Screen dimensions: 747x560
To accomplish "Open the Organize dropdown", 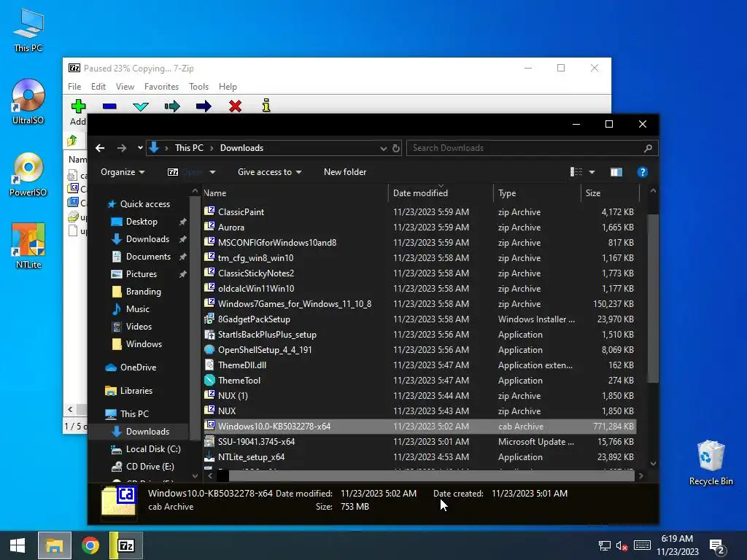I will click(x=123, y=172).
